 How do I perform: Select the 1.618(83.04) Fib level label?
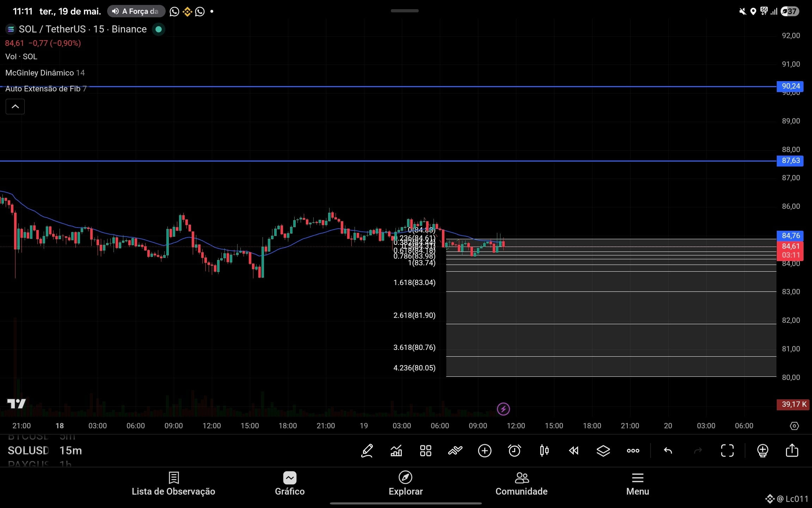tap(414, 283)
